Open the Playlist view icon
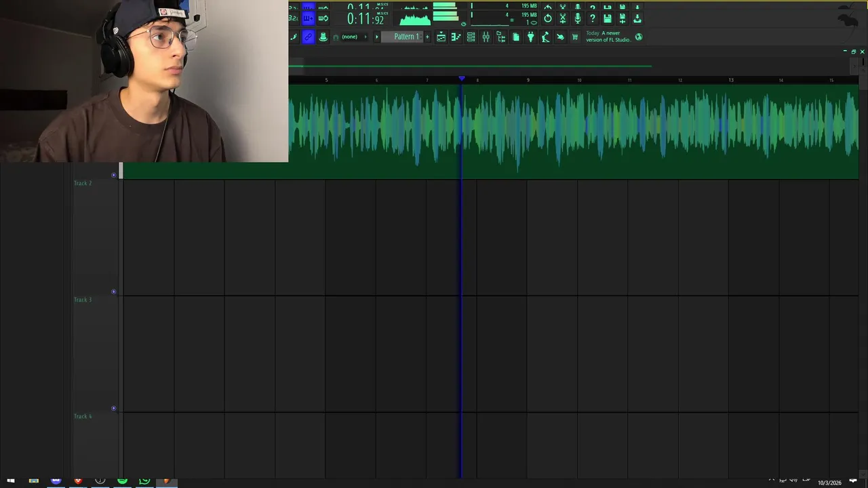 pyautogui.click(x=441, y=37)
